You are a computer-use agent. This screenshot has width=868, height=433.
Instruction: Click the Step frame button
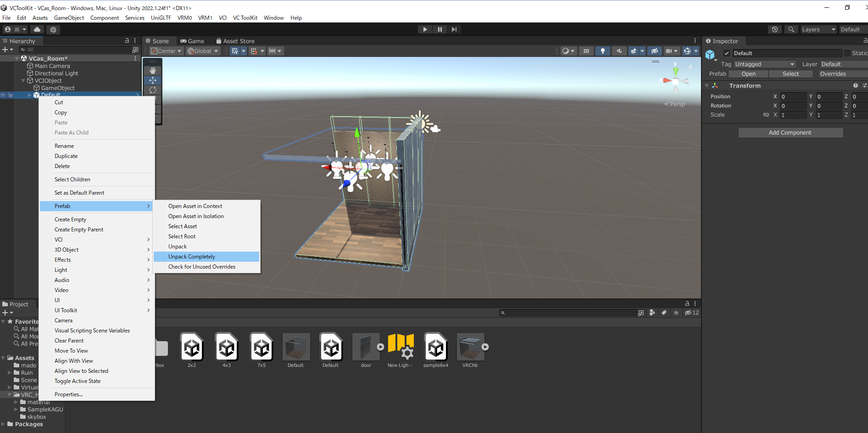coord(454,29)
